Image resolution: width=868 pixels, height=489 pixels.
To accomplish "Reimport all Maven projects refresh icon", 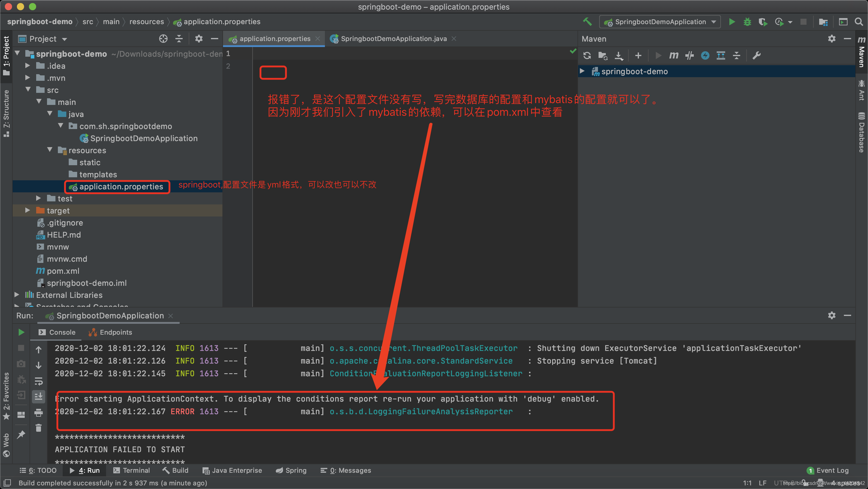I will (x=587, y=55).
